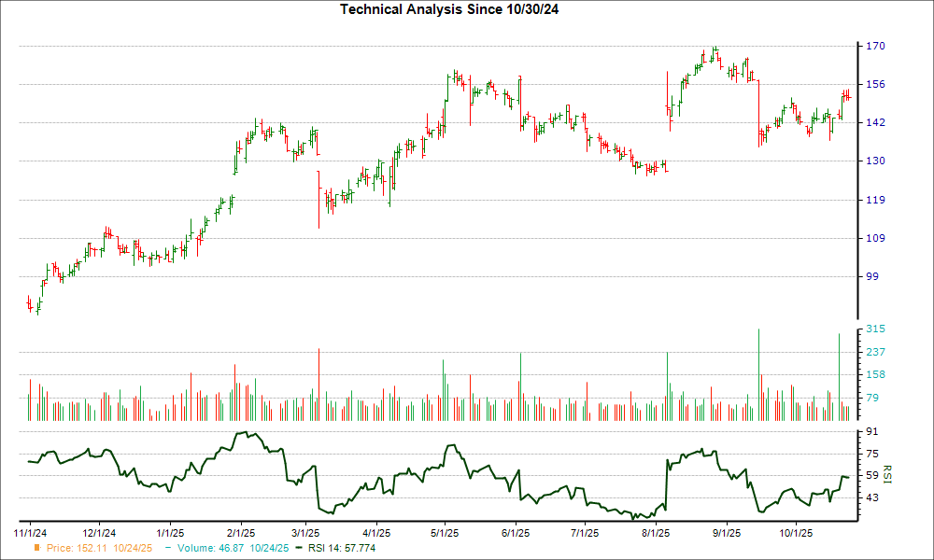
Task: Select the 11/1/24 date axis label
Action: (30, 532)
